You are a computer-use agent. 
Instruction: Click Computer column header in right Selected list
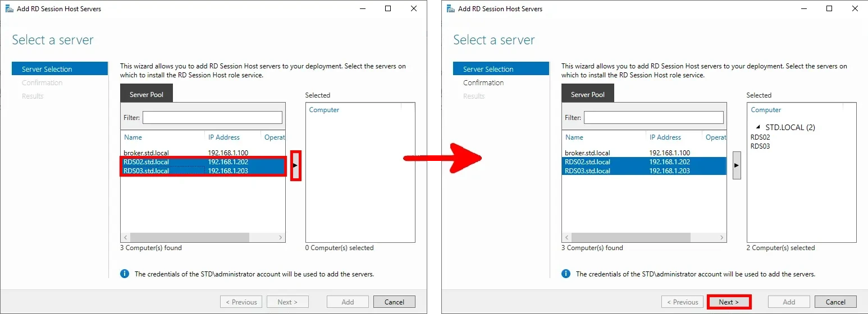coord(766,110)
